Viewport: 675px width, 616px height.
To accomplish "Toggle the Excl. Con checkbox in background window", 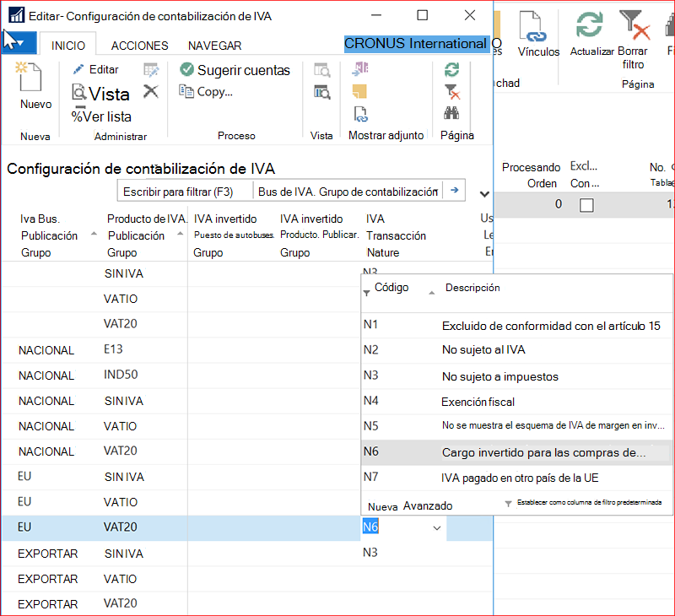I will point(586,205).
